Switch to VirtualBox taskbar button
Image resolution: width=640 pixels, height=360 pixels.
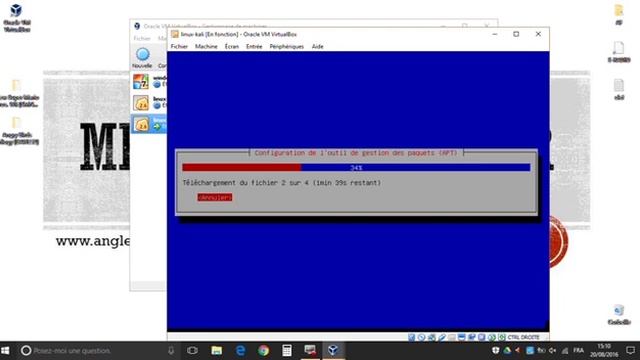[x=333, y=351]
